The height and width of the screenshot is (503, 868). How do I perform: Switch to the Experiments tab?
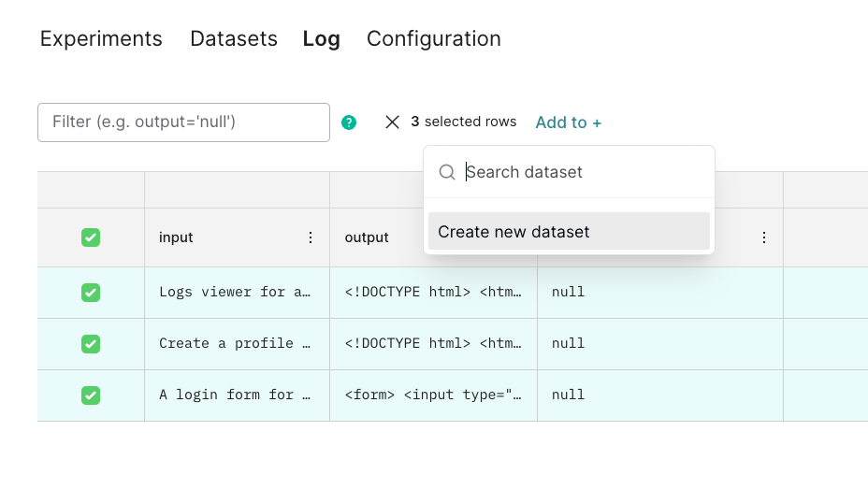pyautogui.click(x=101, y=39)
